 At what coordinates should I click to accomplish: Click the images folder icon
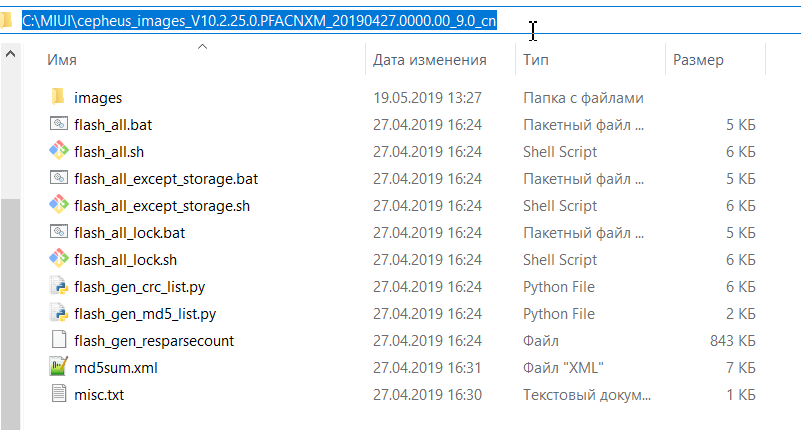click(x=58, y=98)
